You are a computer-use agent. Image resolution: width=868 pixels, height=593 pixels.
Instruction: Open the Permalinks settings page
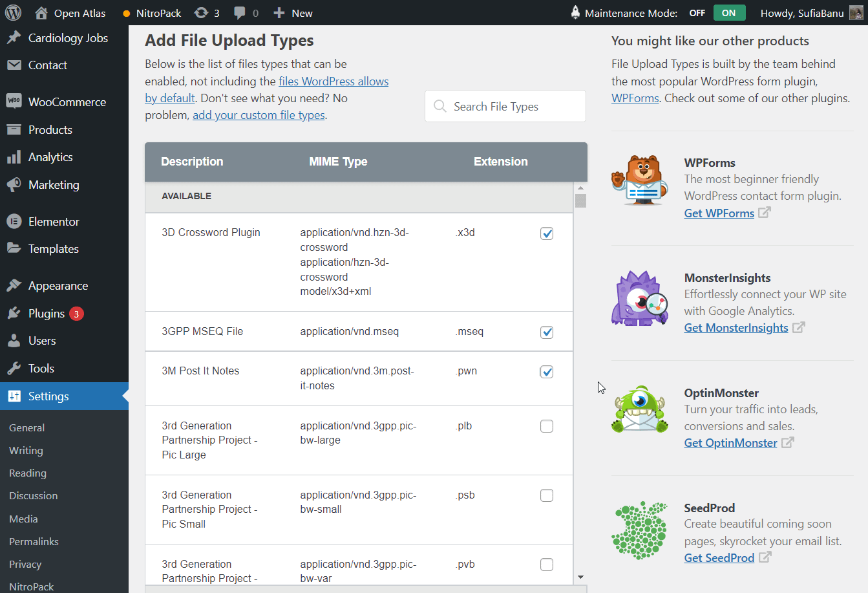click(34, 541)
